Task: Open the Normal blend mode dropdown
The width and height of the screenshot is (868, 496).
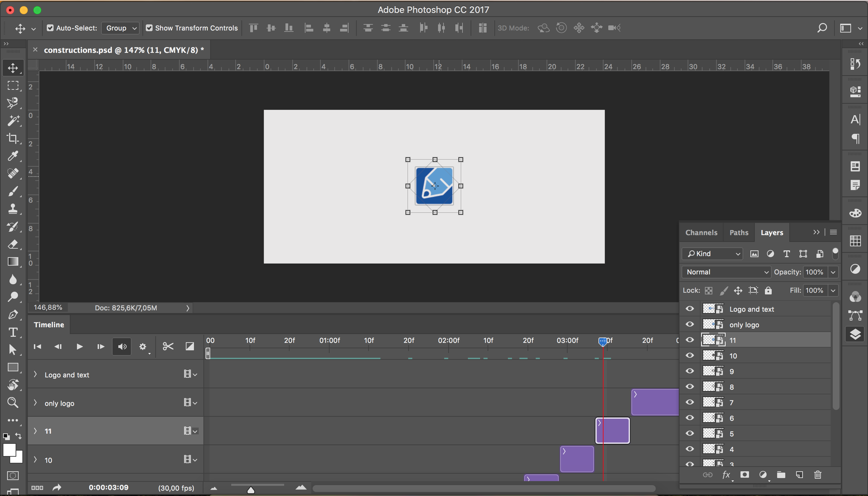Action: [x=726, y=272]
